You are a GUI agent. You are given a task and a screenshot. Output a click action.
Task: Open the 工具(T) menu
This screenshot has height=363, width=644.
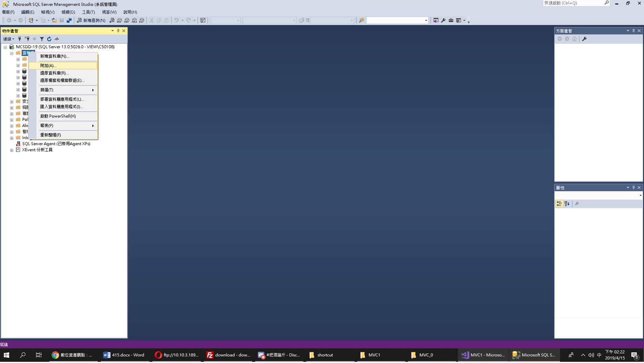point(88,12)
